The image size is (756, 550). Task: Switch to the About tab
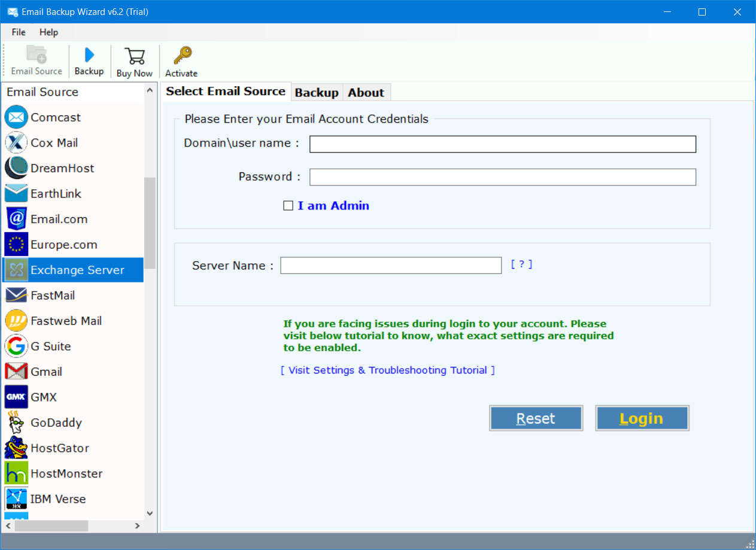point(366,92)
